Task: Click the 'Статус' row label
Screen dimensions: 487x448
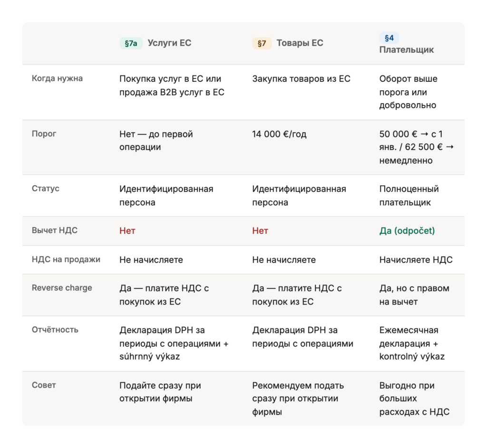Action: 46,189
